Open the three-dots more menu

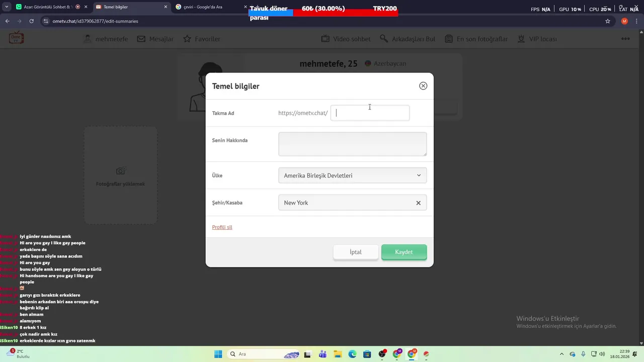625,39
